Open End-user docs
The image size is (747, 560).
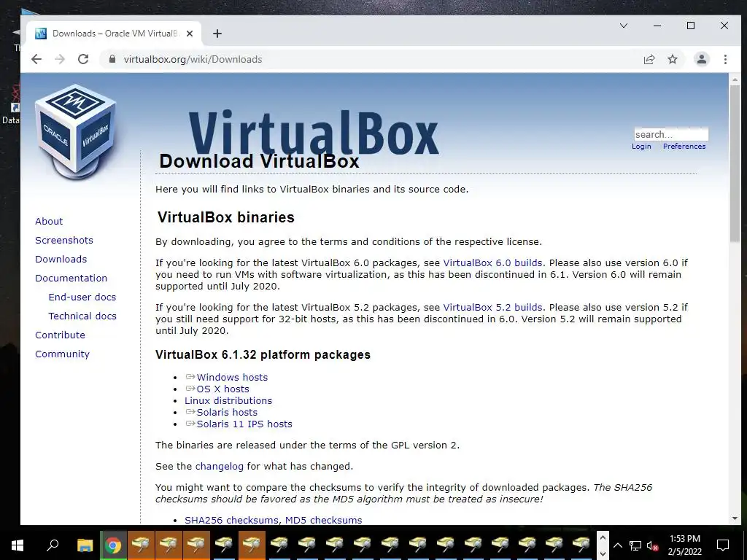tap(82, 297)
